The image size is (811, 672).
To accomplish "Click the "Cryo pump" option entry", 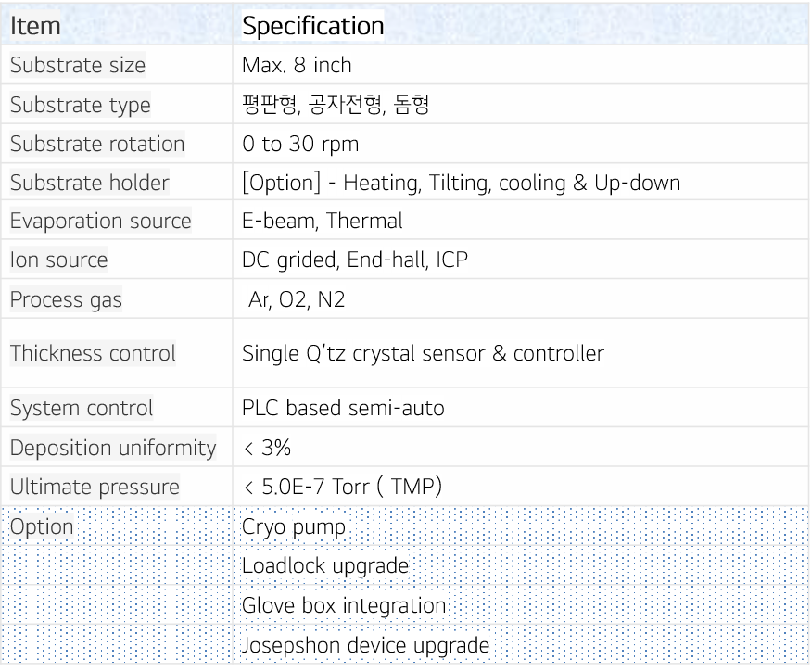I will [293, 527].
